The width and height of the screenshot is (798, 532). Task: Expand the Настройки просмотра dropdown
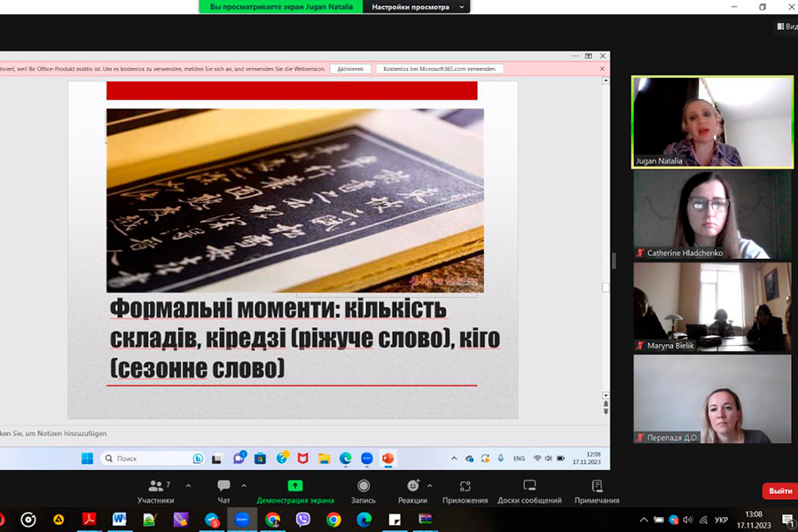(x=417, y=7)
